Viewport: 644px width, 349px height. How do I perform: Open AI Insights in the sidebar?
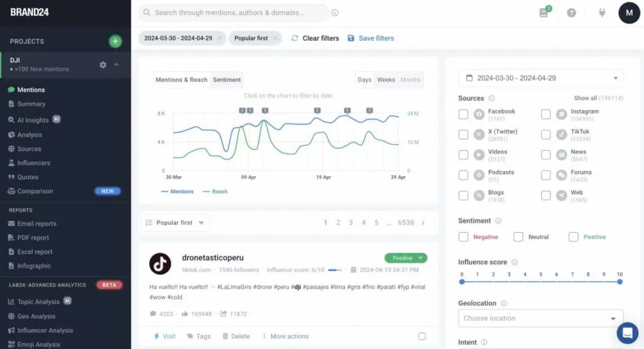coord(35,120)
